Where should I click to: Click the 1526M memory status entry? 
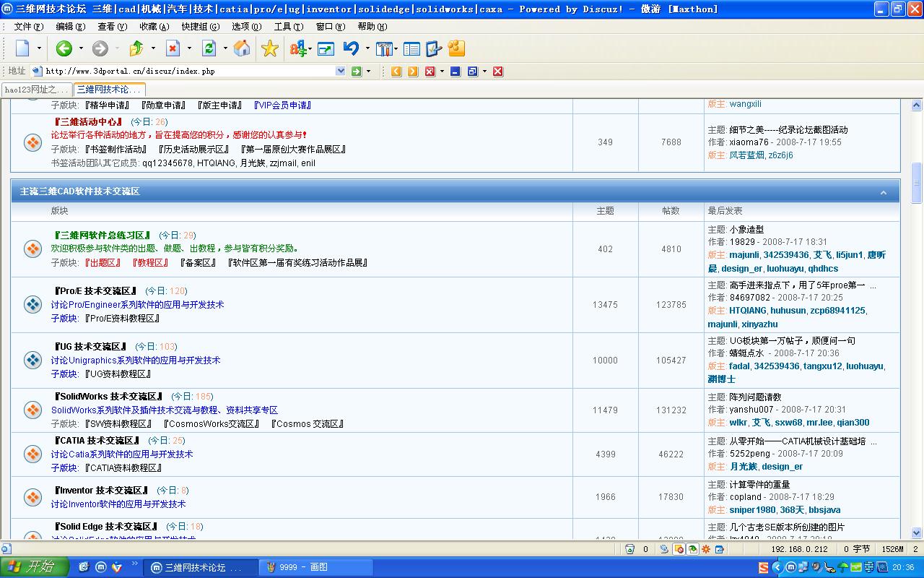[892, 549]
